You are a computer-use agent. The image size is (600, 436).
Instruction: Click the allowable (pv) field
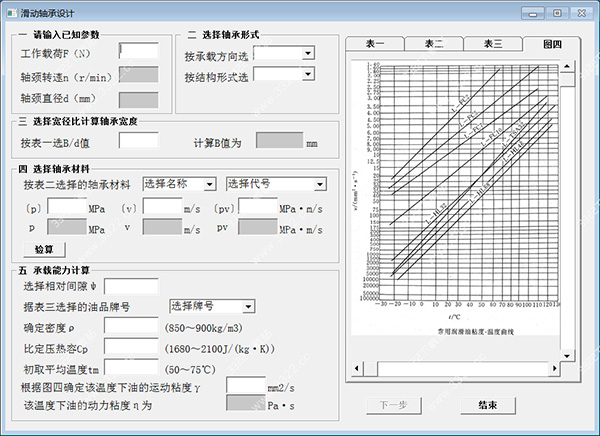[x=258, y=206]
